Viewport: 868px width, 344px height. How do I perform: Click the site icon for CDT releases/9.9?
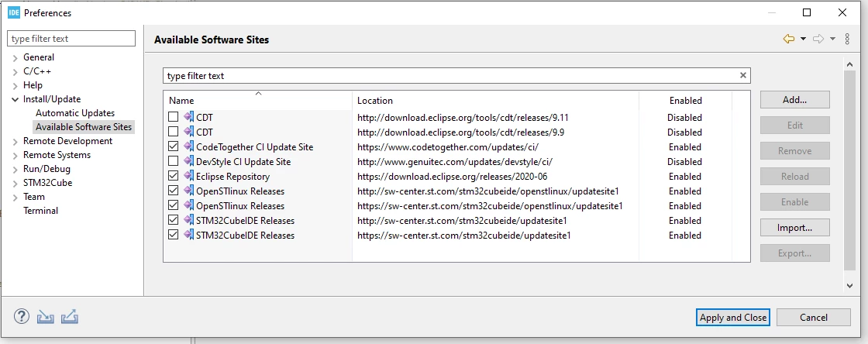[x=188, y=132]
